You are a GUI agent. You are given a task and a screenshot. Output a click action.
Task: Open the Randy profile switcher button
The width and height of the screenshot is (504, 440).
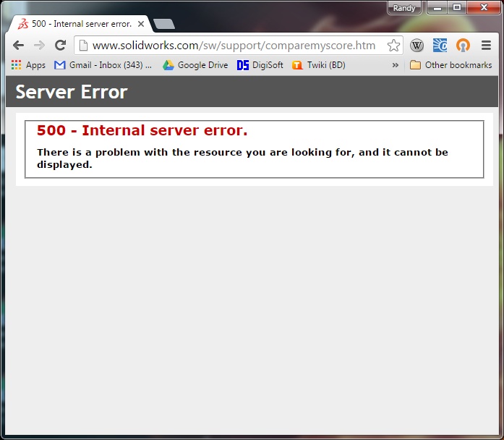click(404, 8)
